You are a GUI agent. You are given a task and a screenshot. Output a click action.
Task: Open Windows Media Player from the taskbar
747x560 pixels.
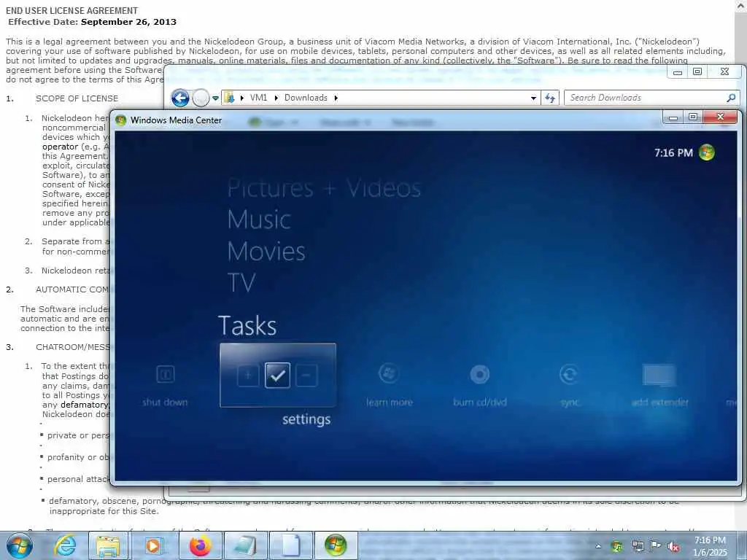click(153, 545)
